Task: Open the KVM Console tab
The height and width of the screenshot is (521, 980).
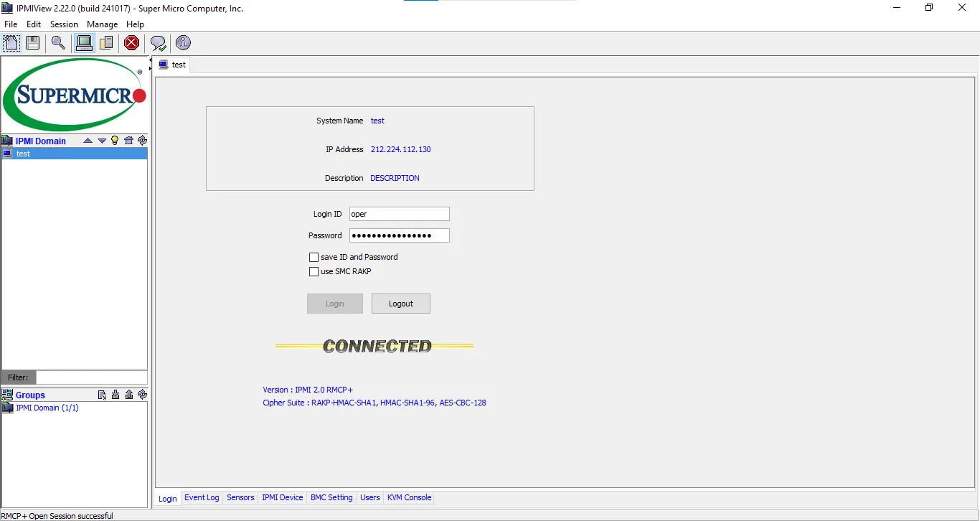Action: coord(409,497)
